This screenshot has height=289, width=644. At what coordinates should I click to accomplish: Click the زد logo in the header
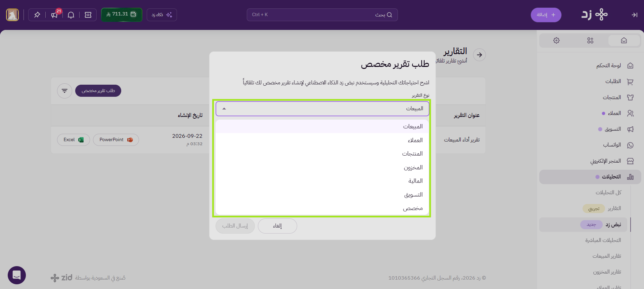(595, 15)
